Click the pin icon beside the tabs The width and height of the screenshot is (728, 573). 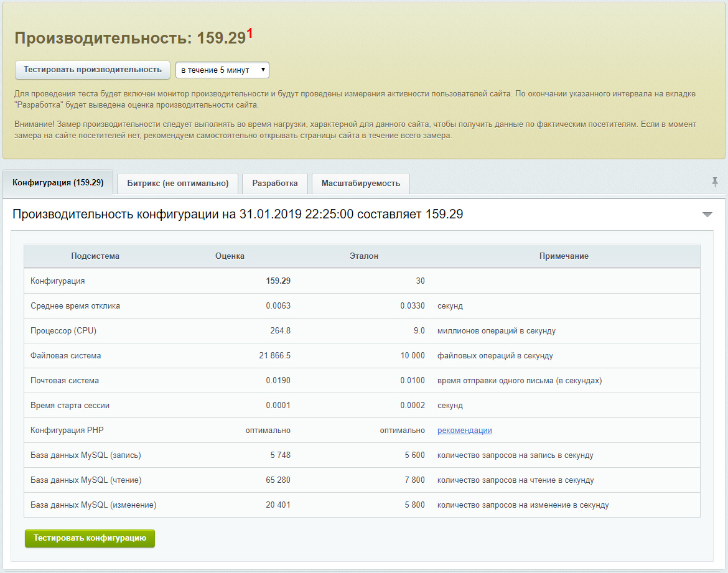(x=714, y=182)
